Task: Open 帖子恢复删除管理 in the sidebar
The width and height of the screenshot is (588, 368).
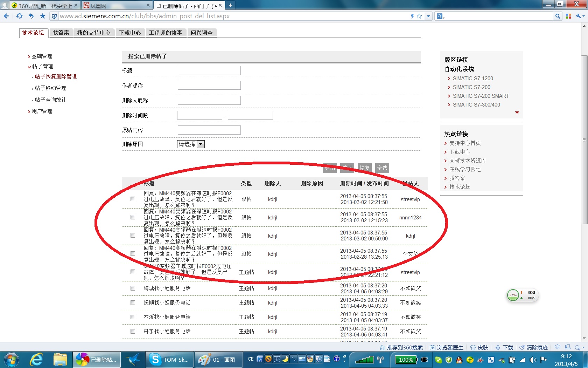Action: [56, 76]
